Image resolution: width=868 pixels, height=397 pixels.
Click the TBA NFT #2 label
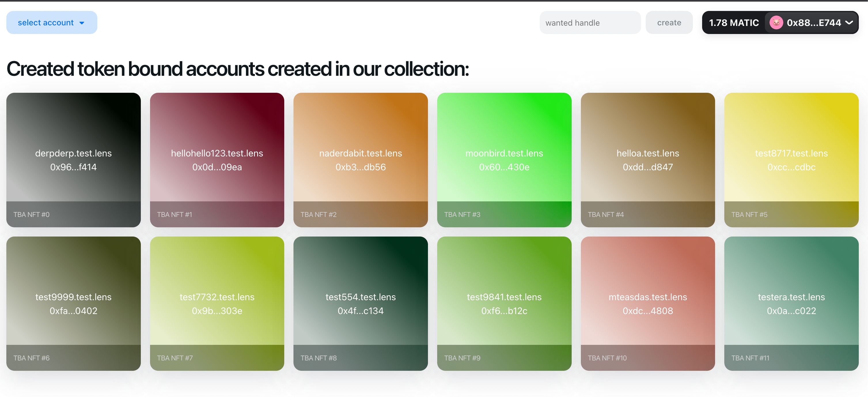319,214
